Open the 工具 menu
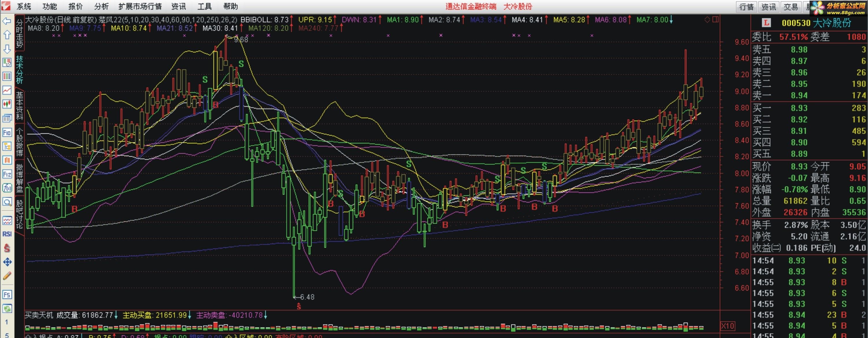 point(205,6)
